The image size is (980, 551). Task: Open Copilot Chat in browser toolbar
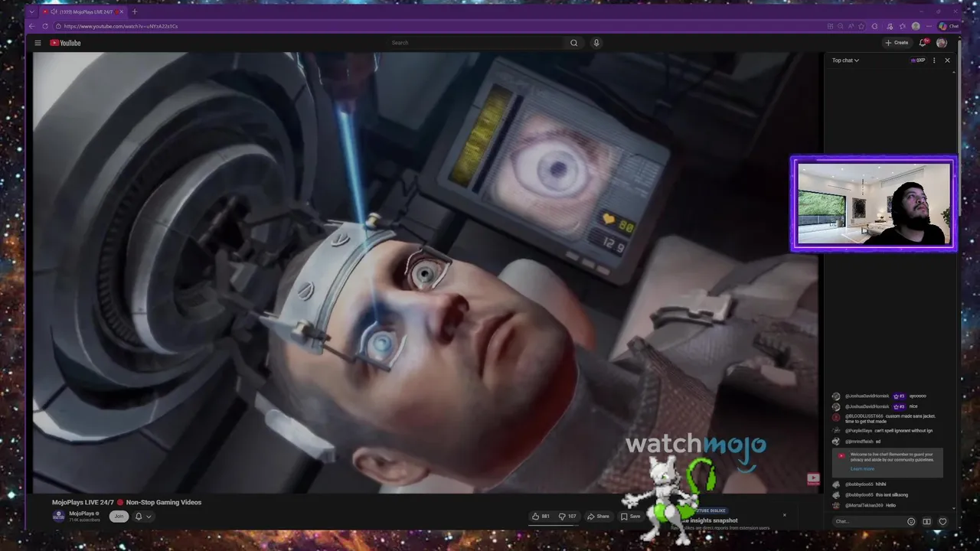tap(949, 26)
